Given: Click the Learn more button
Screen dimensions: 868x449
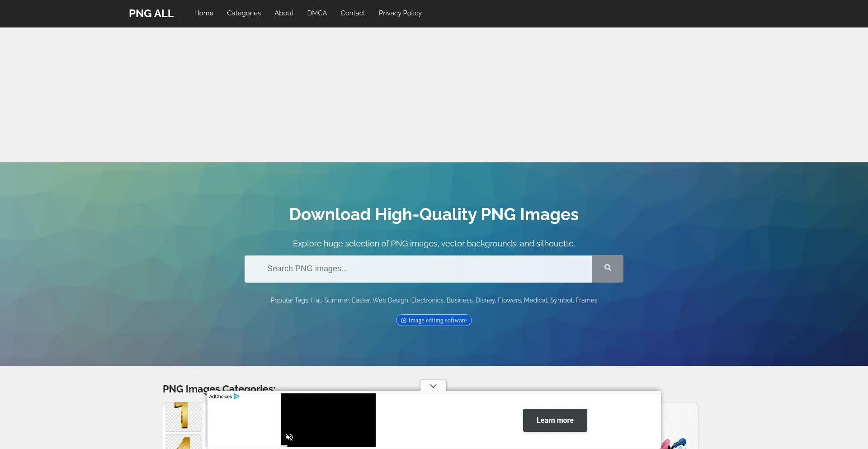Looking at the screenshot, I should (555, 420).
